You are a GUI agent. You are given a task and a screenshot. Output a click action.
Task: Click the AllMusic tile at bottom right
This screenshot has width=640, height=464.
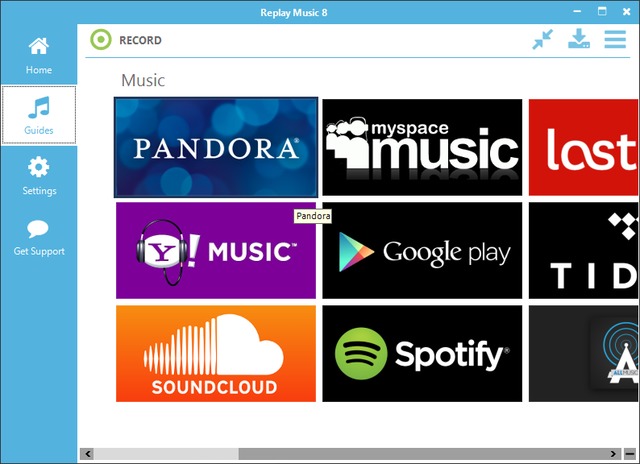click(x=582, y=353)
